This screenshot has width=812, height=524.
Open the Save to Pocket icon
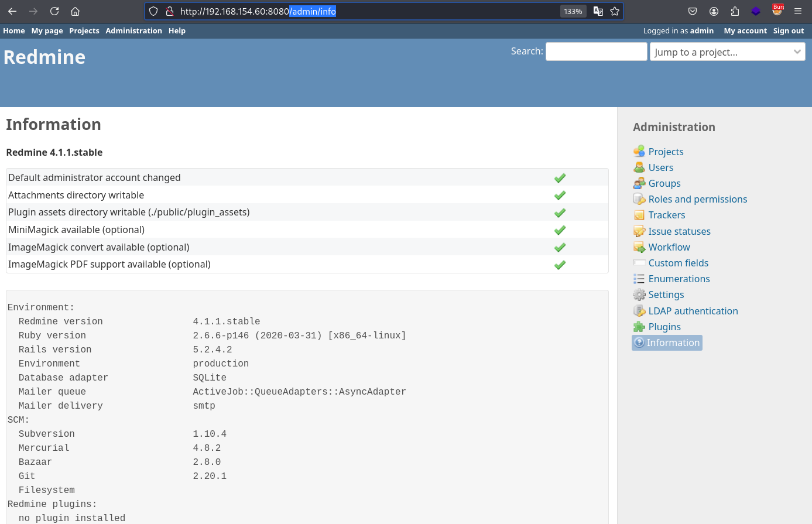click(x=693, y=11)
